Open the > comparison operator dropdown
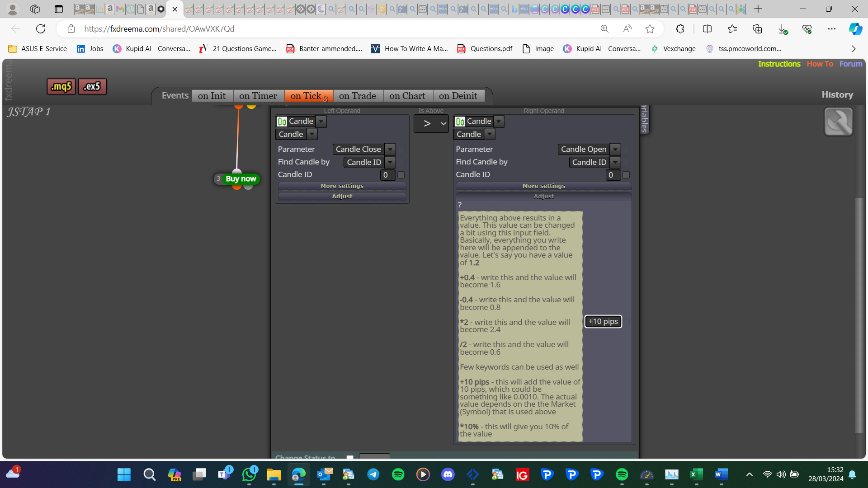The image size is (868, 488). point(431,123)
